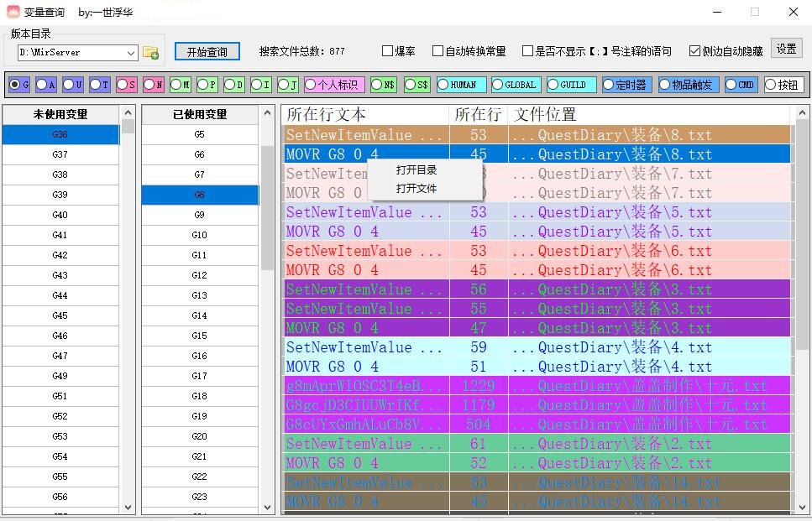Click the 已使用变量 column header
Viewport: 812px width, 521px height.
coord(200,114)
